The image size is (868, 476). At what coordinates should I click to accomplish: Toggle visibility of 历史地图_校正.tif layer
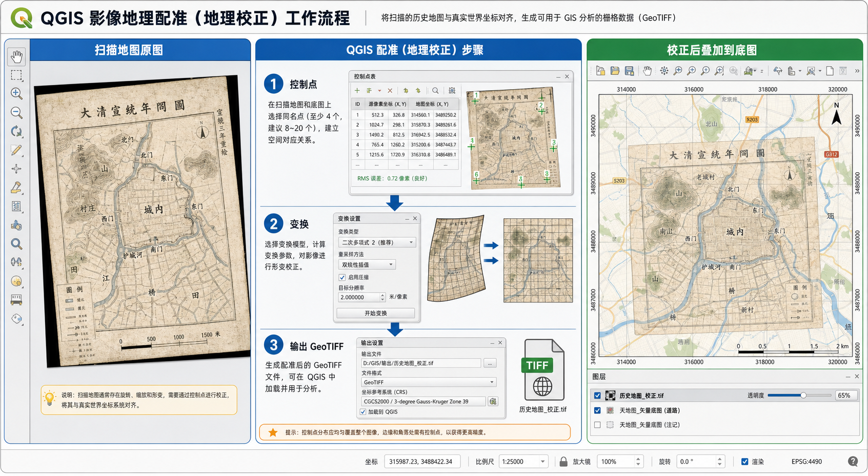(597, 396)
